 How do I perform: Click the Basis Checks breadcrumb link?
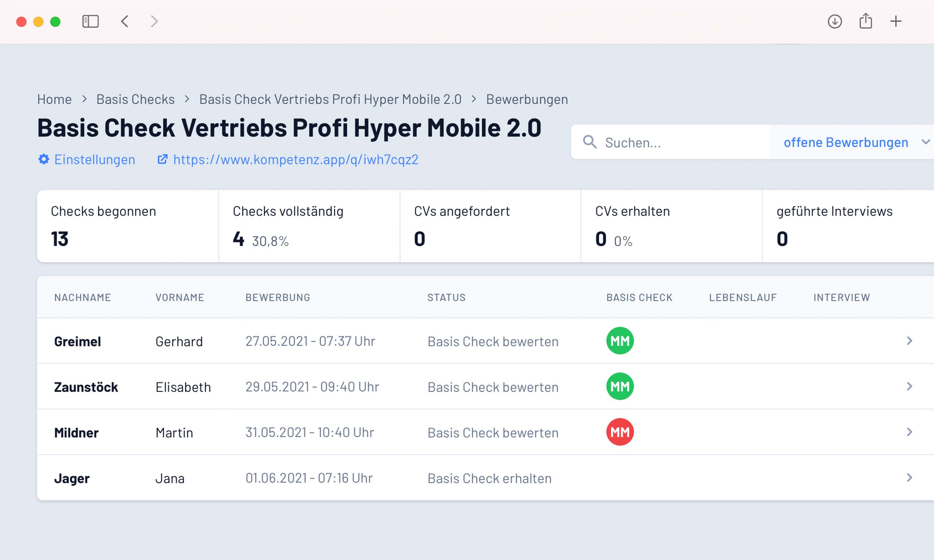(x=135, y=99)
